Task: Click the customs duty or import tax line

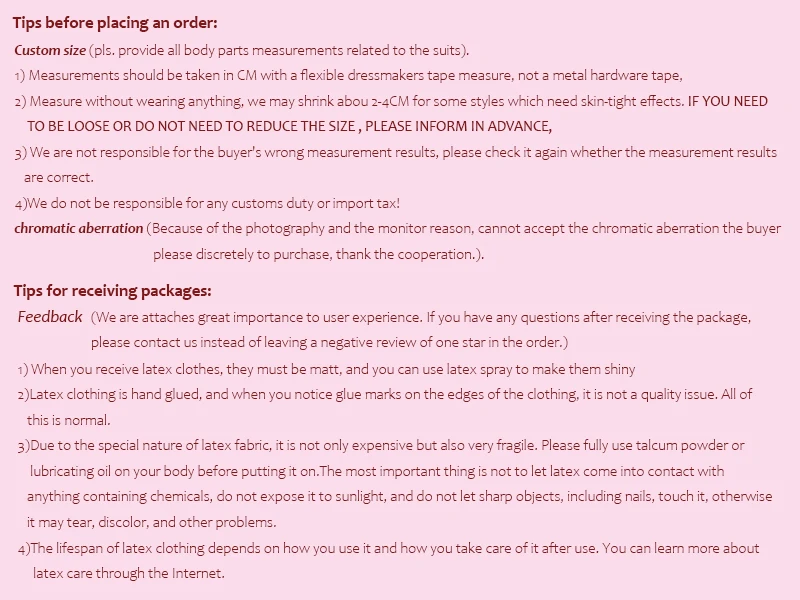Action: point(207,203)
